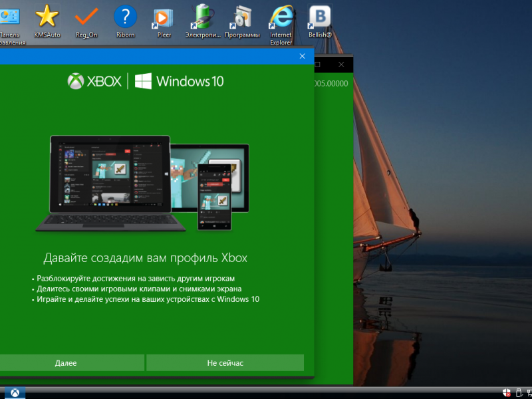Click the safely remove hardware tray icon

tap(519, 394)
